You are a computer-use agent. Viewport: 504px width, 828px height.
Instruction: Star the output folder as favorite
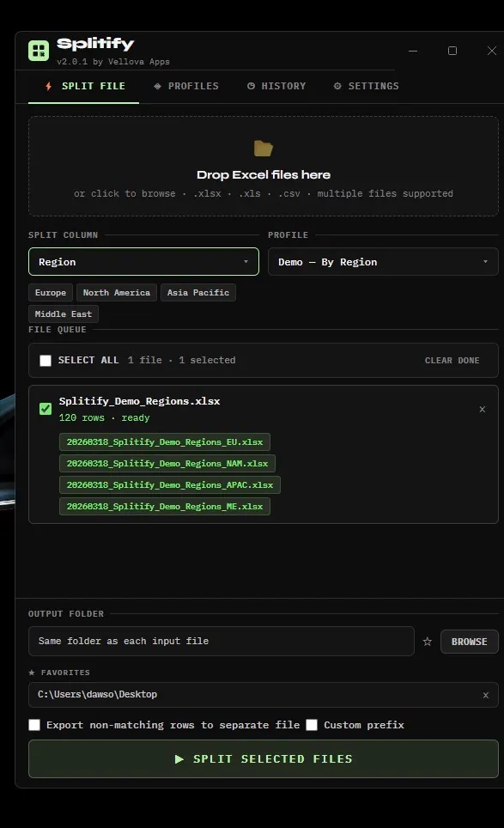[428, 642]
